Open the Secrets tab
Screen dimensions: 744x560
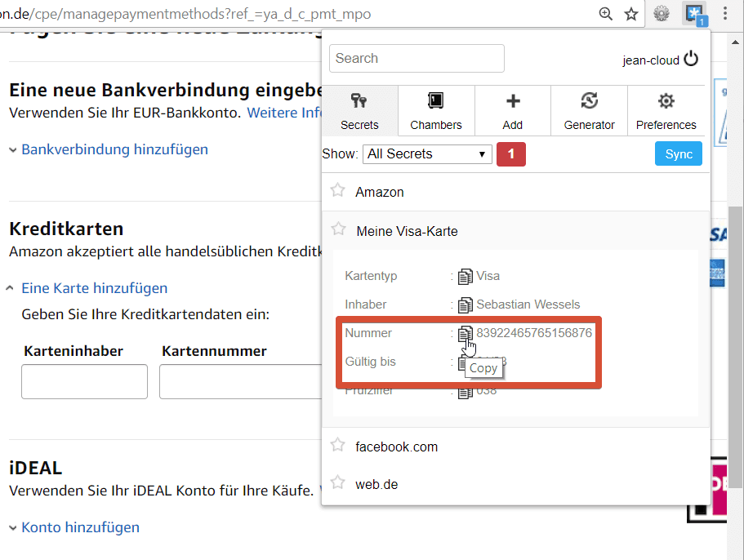359,111
